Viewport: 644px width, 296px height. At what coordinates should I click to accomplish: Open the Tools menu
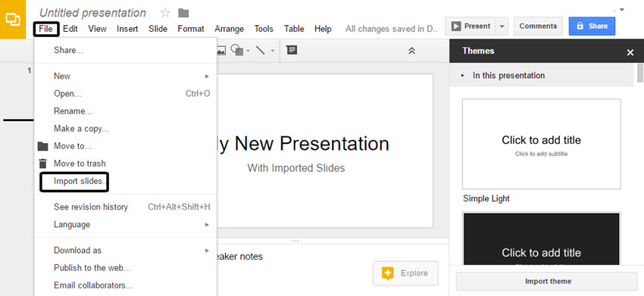264,30
